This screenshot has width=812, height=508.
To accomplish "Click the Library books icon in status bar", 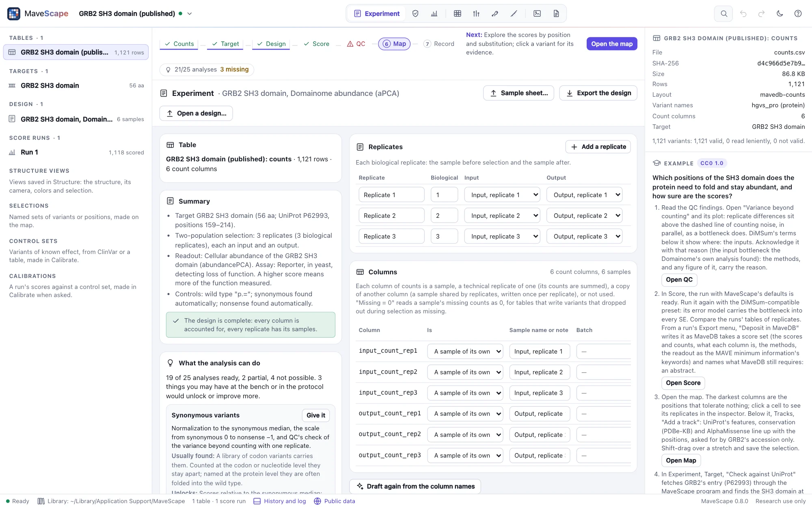I will click(x=41, y=501).
